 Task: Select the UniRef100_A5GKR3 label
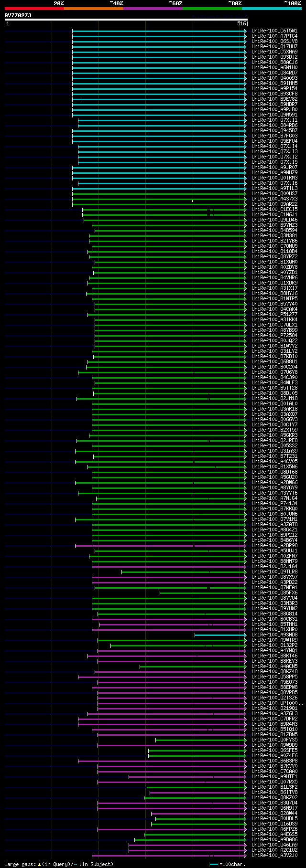[274, 435]
